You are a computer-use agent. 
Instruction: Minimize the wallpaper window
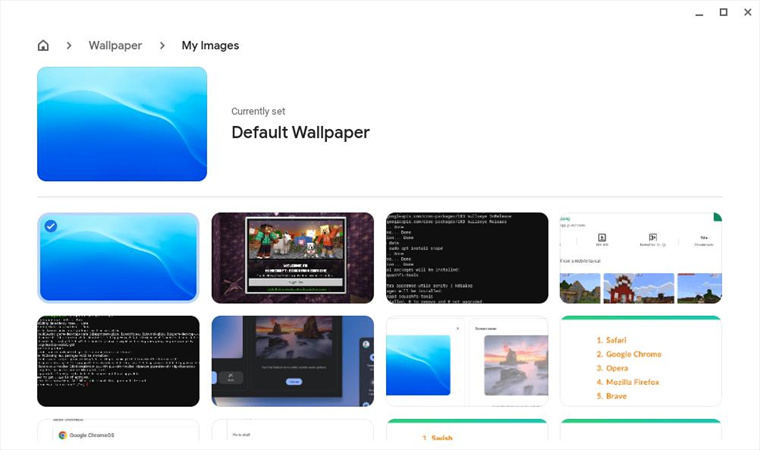point(699,12)
